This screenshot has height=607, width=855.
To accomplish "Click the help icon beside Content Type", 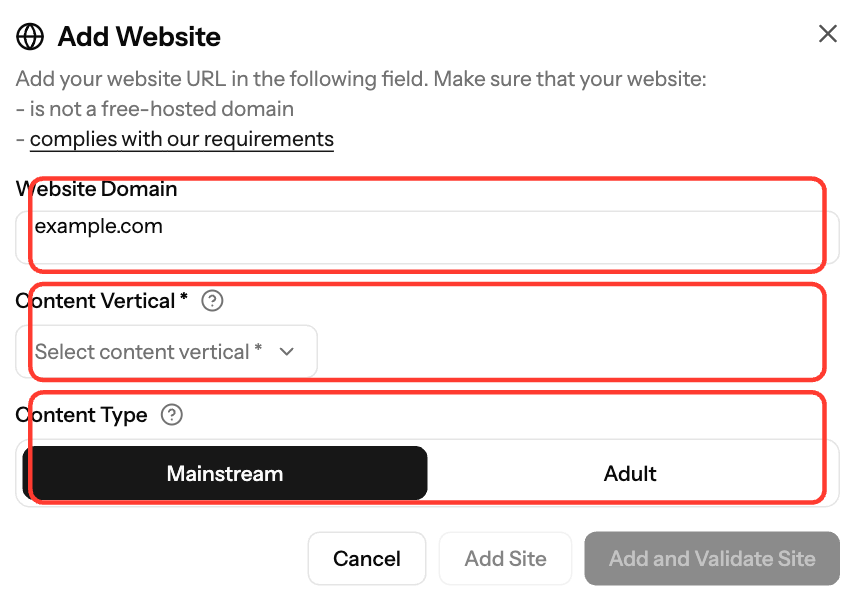I will pos(172,415).
